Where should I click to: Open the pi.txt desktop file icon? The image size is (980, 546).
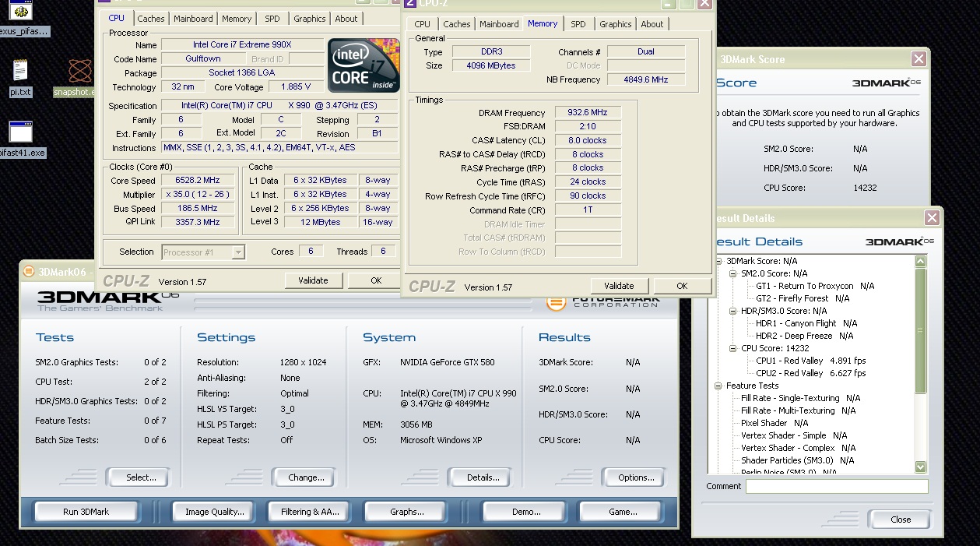21,71
